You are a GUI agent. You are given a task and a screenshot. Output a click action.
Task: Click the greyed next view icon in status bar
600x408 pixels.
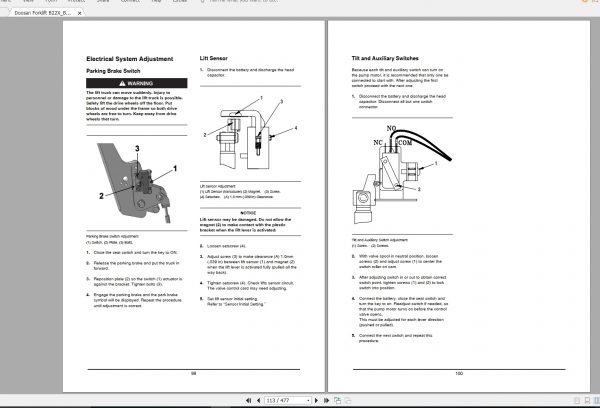coord(348,400)
